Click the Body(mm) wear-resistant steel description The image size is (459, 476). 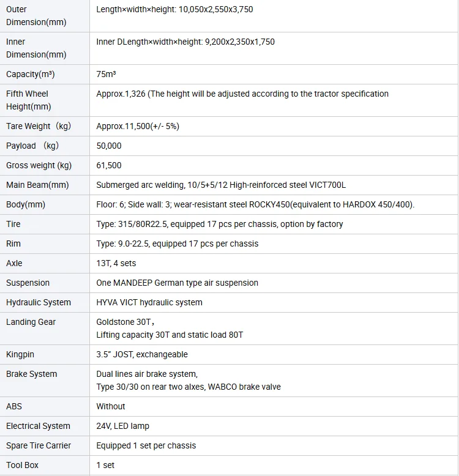255,204
